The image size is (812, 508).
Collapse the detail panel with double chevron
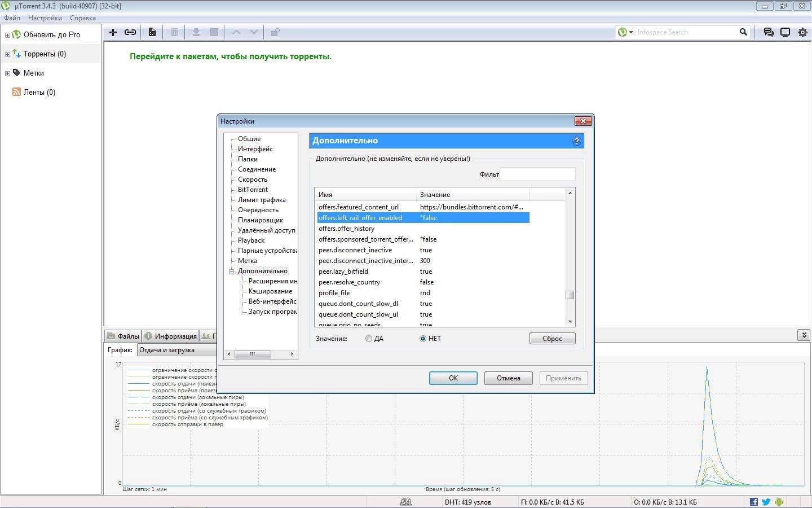coord(804,335)
